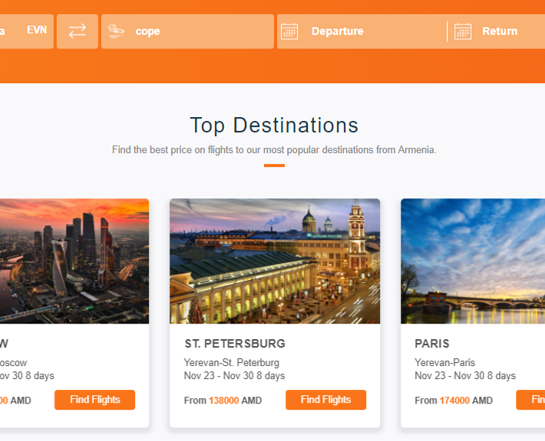545x441 pixels.
Task: Find Flights for the Paris card
Action: (530, 400)
